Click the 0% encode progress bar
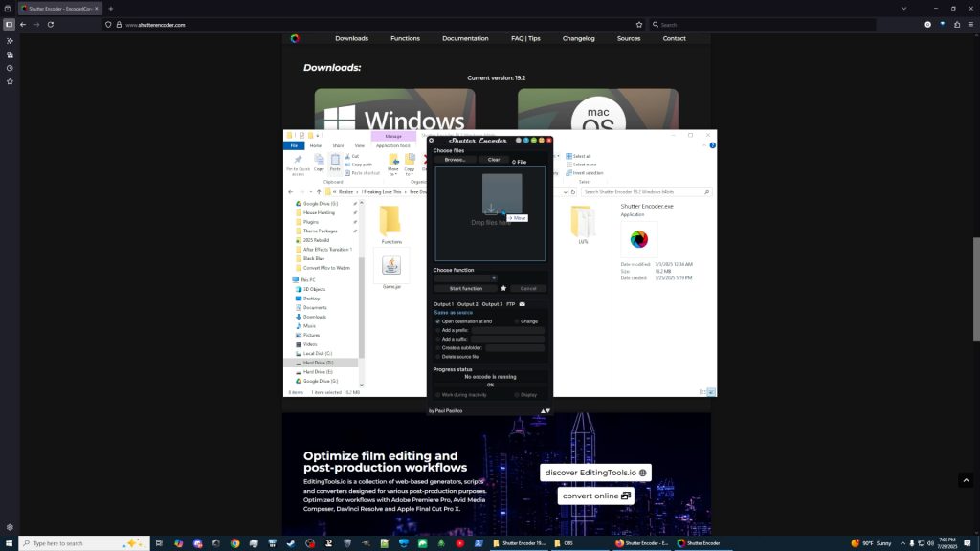This screenshot has height=551, width=980. tap(490, 385)
